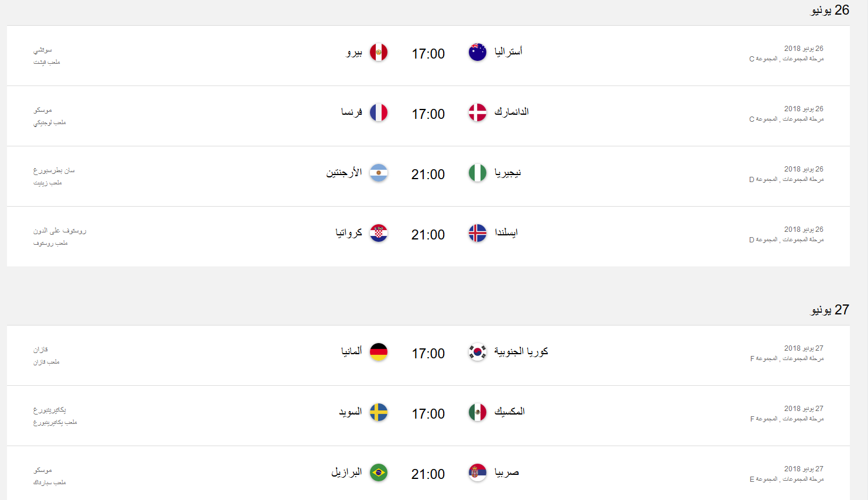Click the South Korea flag icon
The width and height of the screenshot is (868, 500).
(477, 351)
